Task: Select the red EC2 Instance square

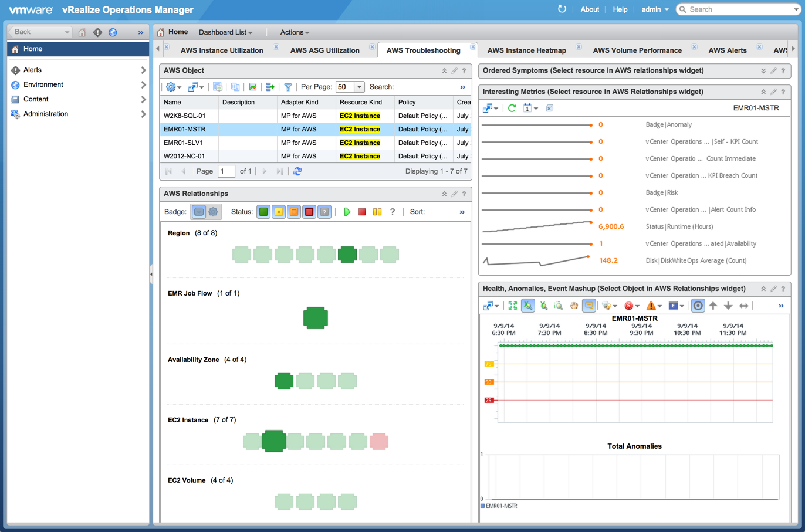Action: [x=379, y=441]
